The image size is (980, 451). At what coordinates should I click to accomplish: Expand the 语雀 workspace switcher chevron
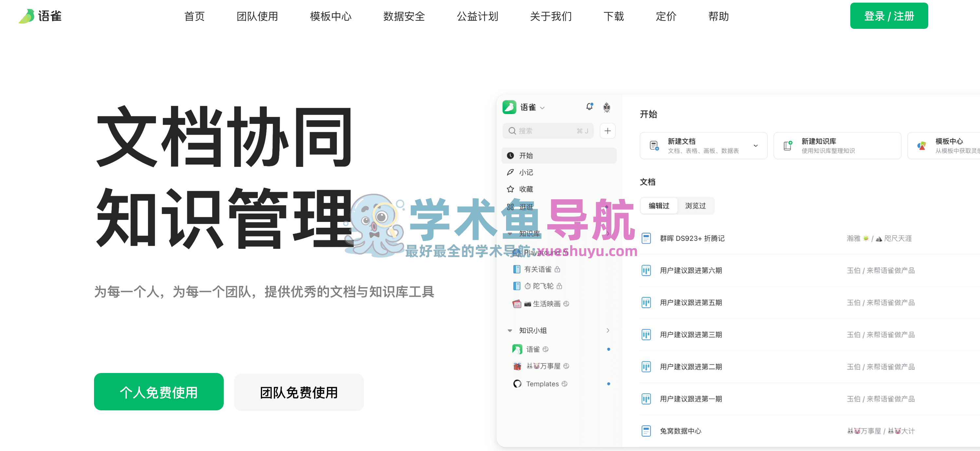542,108
